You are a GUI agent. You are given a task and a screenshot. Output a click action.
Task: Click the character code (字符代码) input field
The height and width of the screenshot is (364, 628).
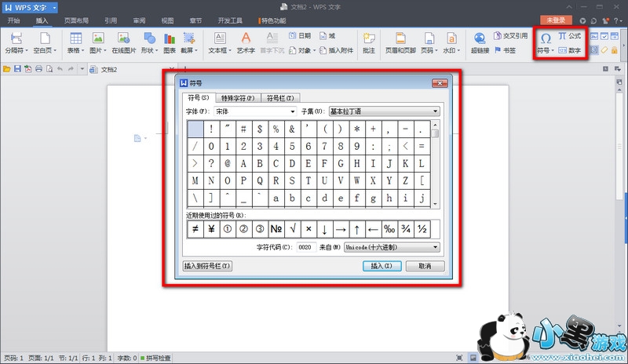click(x=305, y=246)
